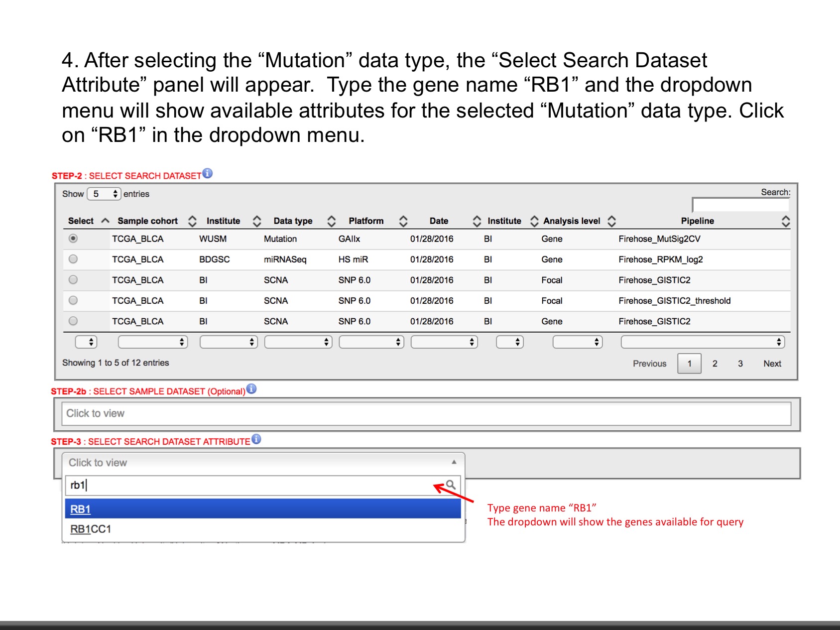
Task: Open the Data type filter dropdown below table
Action: [298, 342]
